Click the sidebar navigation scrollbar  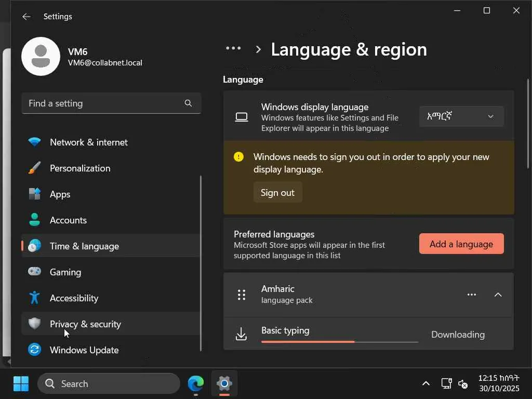click(x=201, y=263)
